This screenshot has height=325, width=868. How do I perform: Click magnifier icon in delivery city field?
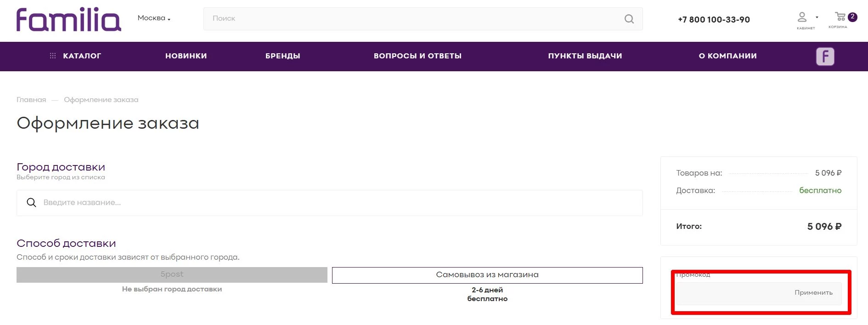coord(31,203)
